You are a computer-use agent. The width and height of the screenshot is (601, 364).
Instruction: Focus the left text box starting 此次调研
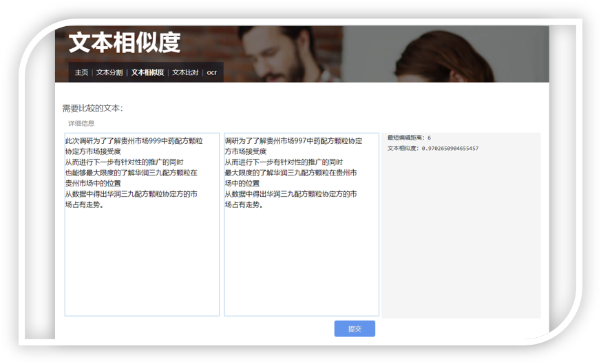click(x=143, y=224)
